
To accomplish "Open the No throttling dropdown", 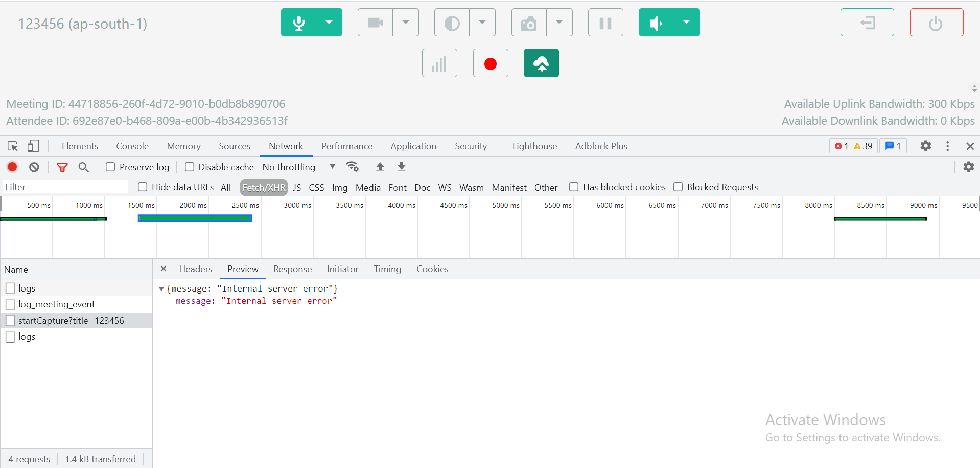I will (299, 167).
